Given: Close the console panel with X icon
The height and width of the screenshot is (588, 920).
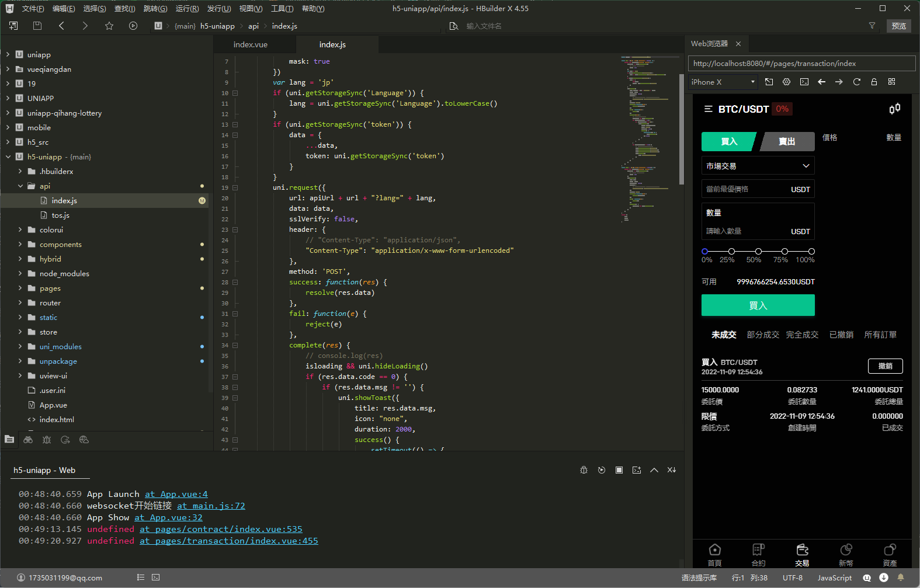Looking at the screenshot, I should pos(672,470).
